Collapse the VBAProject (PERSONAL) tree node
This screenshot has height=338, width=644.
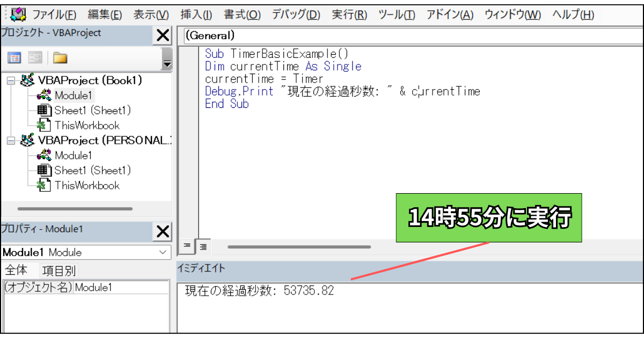[11, 141]
